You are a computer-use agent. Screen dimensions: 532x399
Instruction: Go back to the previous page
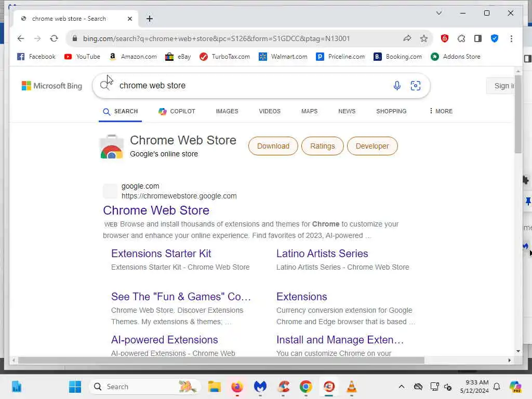pos(21,38)
